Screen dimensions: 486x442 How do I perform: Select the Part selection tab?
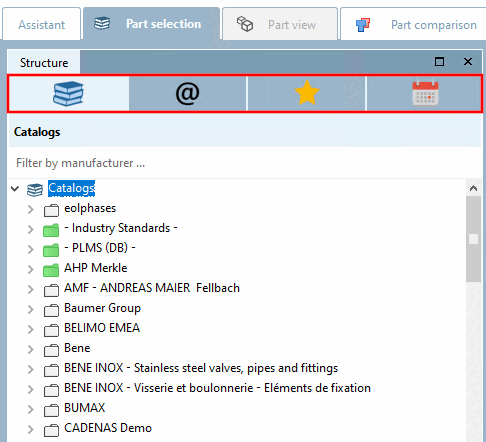coord(152,24)
